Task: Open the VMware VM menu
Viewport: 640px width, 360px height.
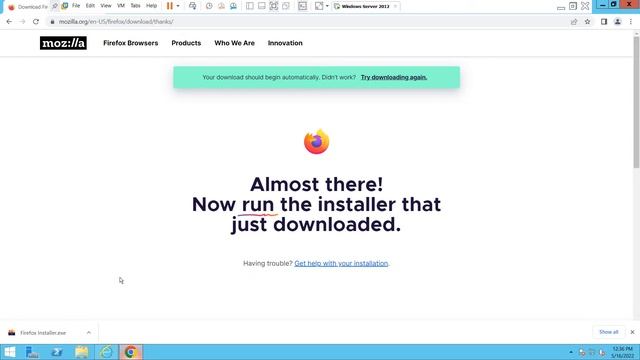Action: [x=121, y=6]
